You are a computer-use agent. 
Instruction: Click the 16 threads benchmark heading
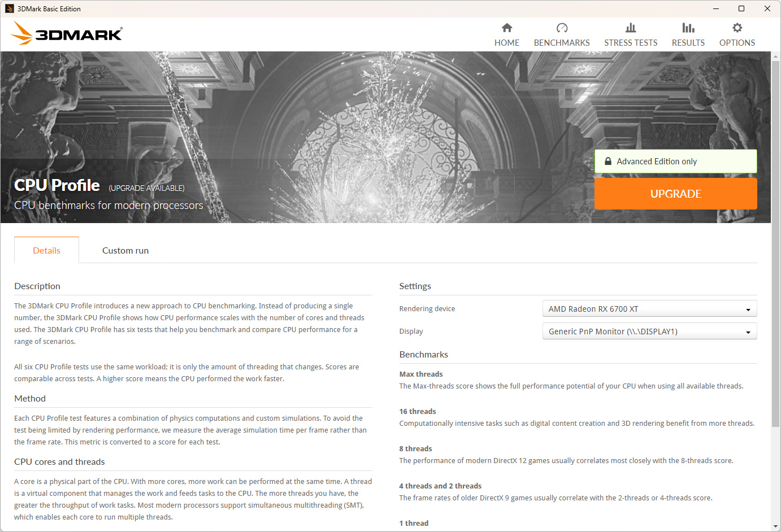tap(418, 411)
